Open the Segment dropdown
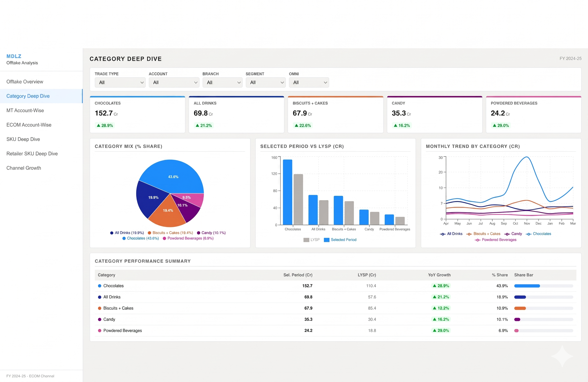 click(x=266, y=82)
